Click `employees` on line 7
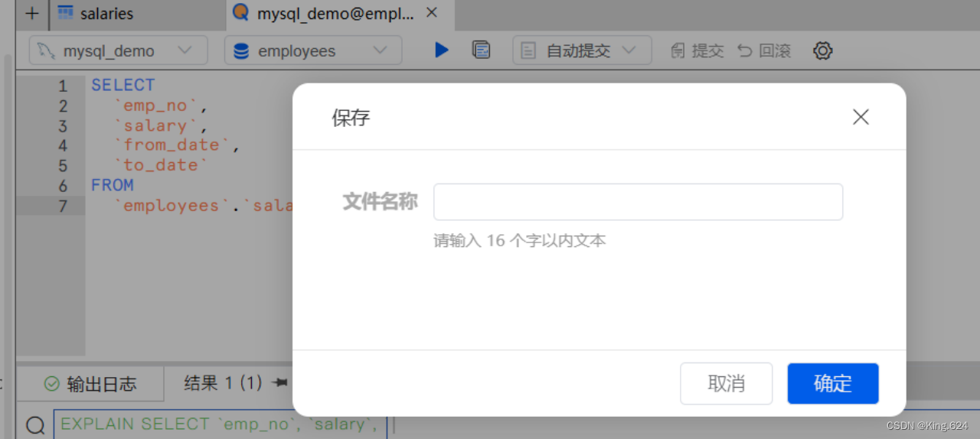 tap(171, 205)
